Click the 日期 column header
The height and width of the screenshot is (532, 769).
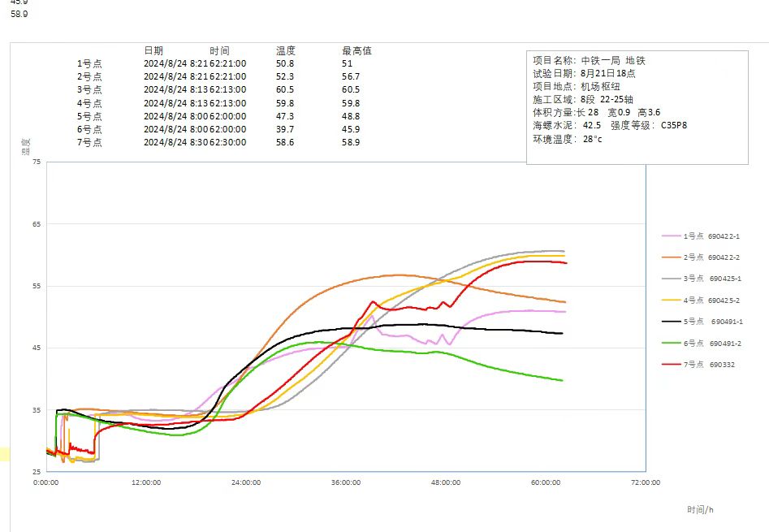(x=153, y=50)
